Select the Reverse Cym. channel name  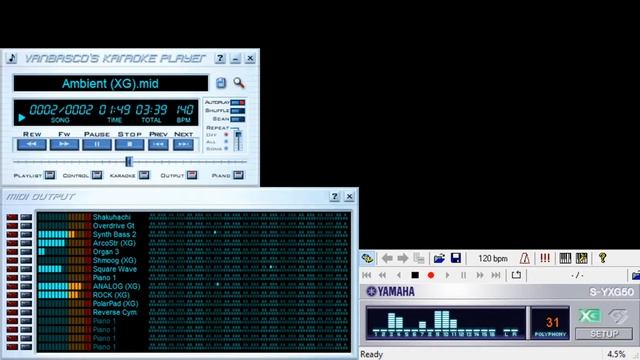pyautogui.click(x=115, y=312)
